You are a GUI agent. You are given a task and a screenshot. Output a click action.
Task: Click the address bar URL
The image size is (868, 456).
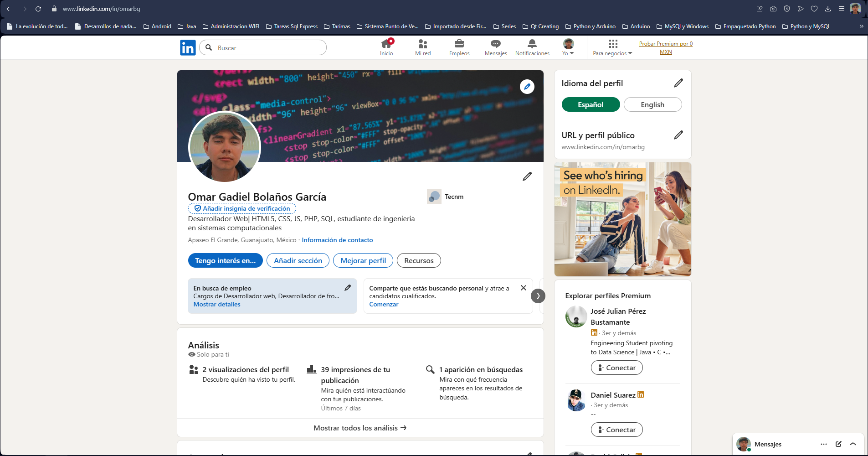point(101,9)
